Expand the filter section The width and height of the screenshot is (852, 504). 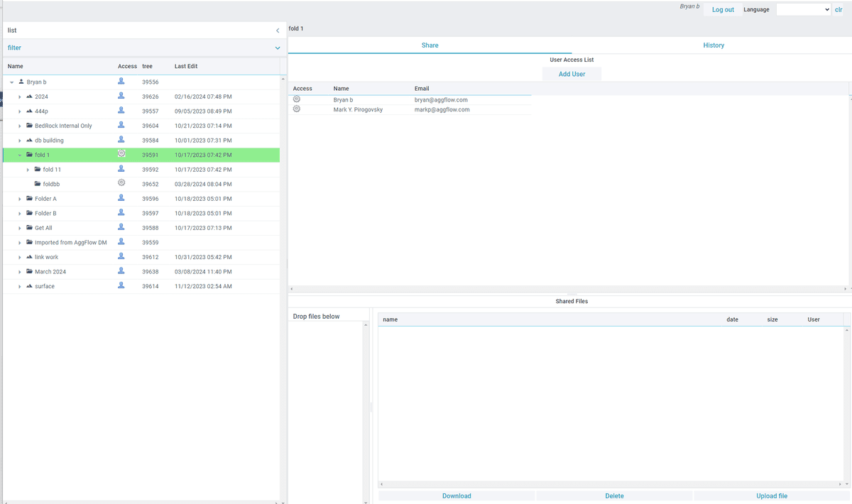point(278,48)
